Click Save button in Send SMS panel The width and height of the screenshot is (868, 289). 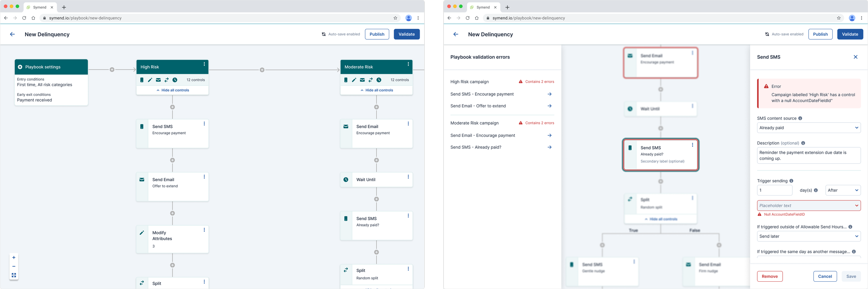point(851,276)
